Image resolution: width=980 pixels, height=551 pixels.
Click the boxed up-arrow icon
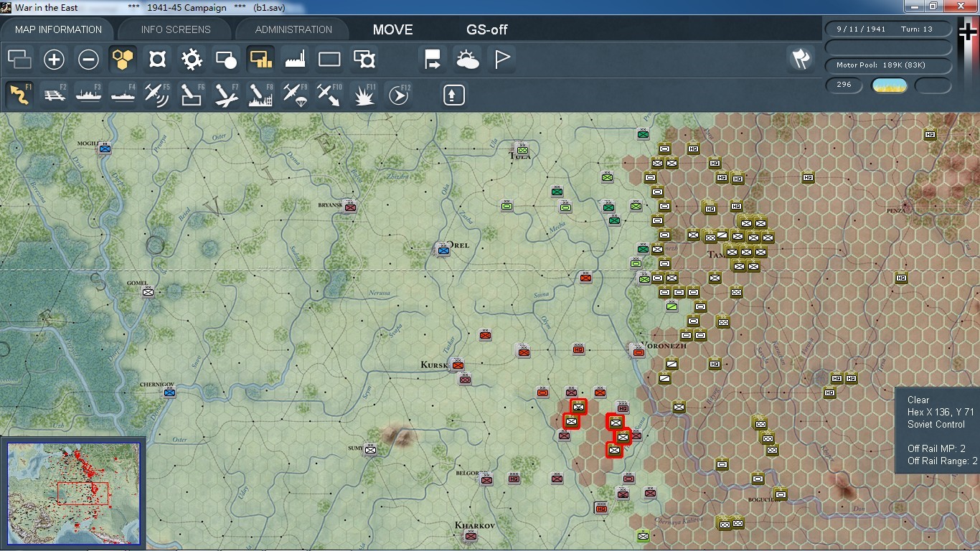453,95
